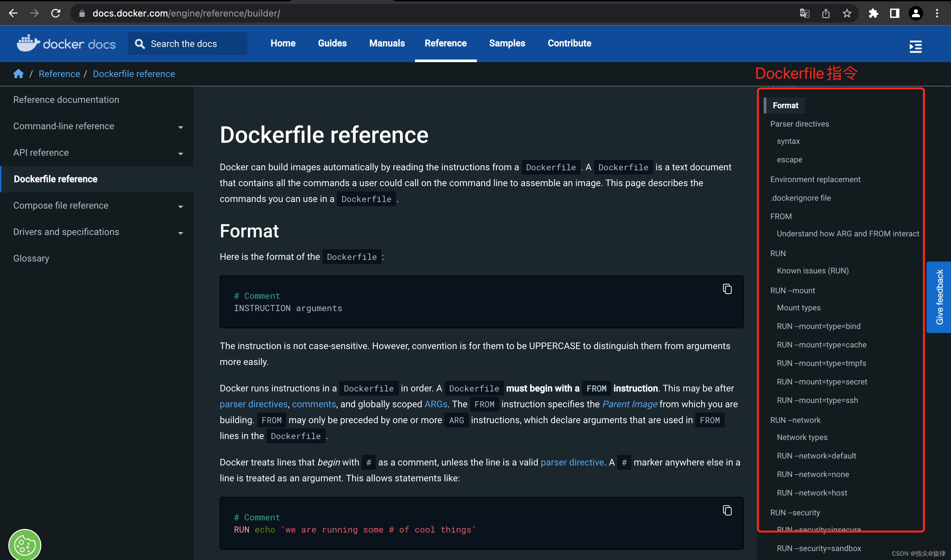951x560 pixels.
Task: Copy the RUN echo code block
Action: [727, 510]
